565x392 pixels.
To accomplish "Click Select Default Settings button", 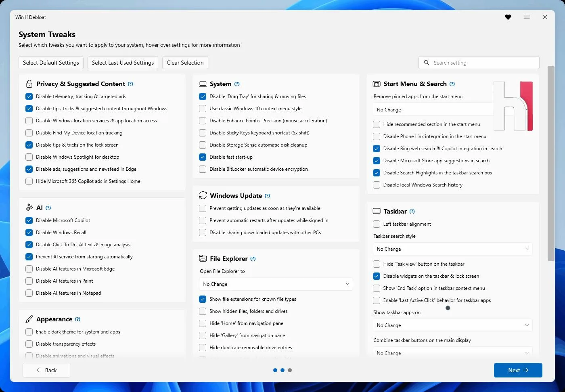I will 51,63.
